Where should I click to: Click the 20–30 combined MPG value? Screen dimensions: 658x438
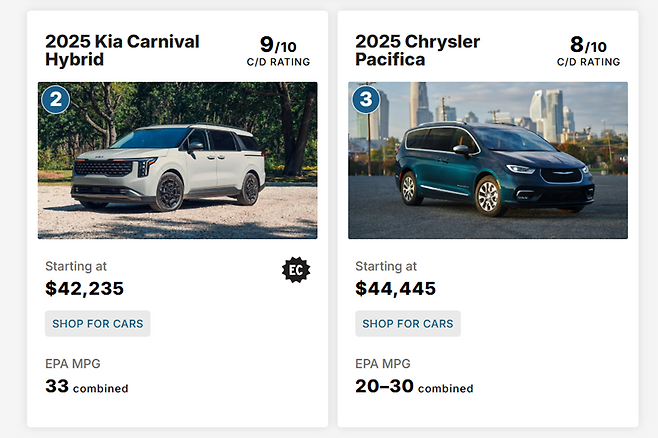coord(414,386)
